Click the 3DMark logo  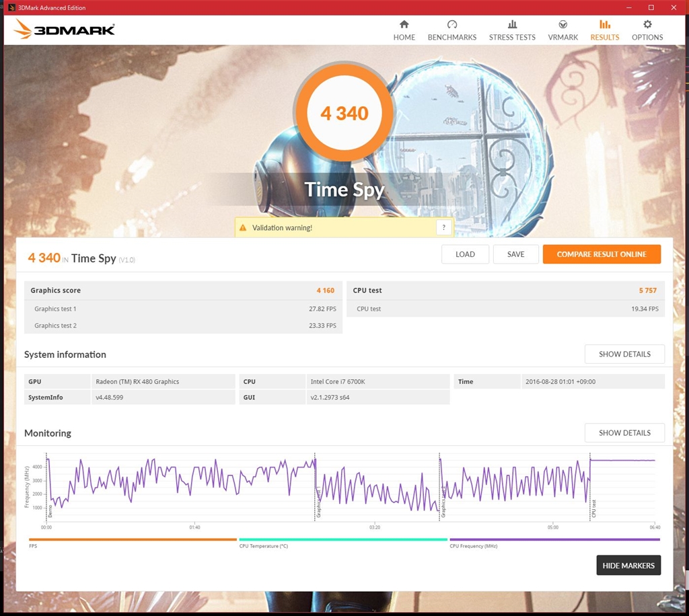(x=64, y=30)
